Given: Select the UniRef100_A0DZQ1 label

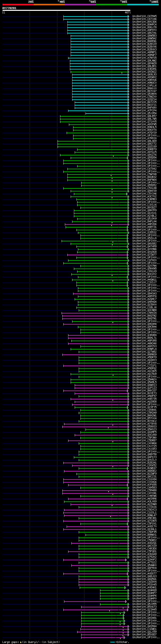Looking at the screenshot, I should tap(144, 543).
